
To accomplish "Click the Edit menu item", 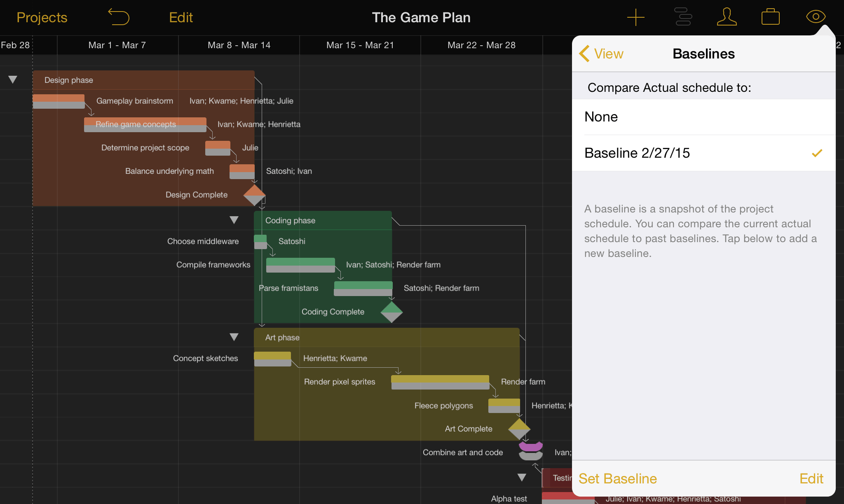I will coord(180,17).
